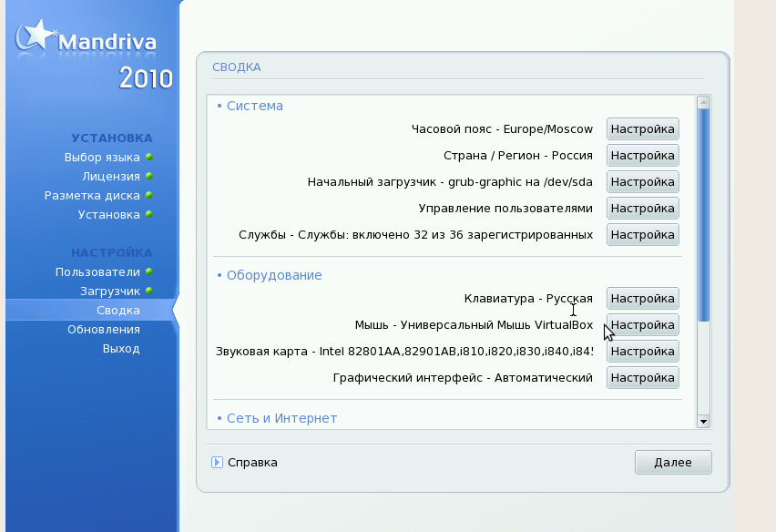
Task: Click the НАСТРОЙКА sidebar heading
Action: (x=112, y=253)
